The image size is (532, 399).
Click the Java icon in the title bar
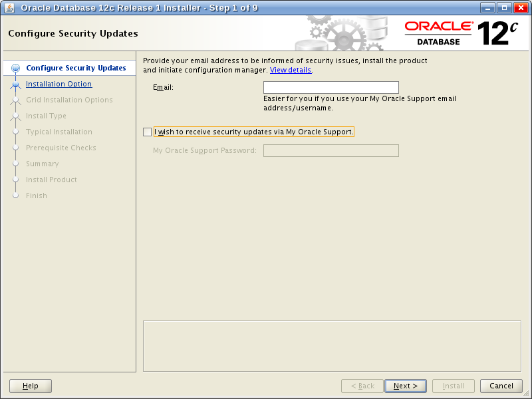coord(9,8)
